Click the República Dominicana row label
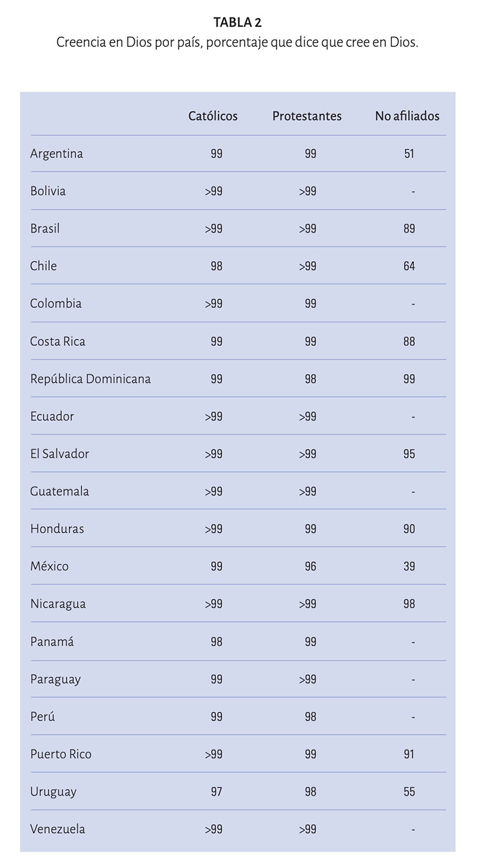 pos(90,379)
